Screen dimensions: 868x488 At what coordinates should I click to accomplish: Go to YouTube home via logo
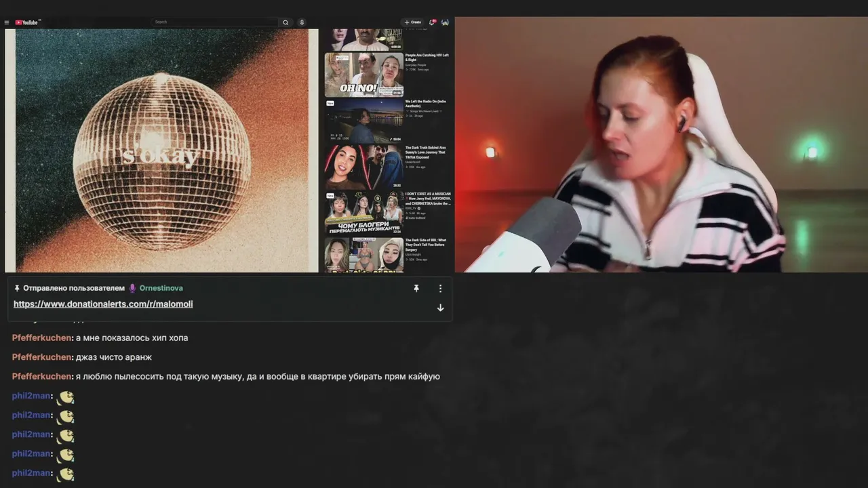tap(28, 22)
